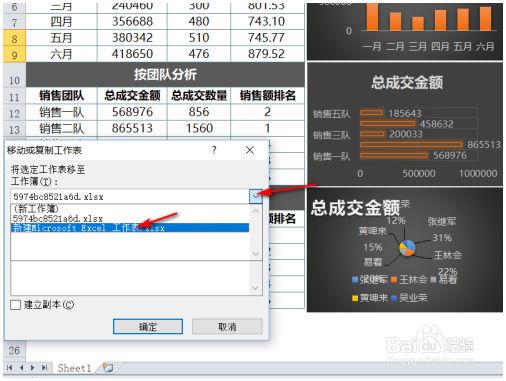Expand the 工作簿 dropdown arrow
The width and height of the screenshot is (506, 381).
coord(256,196)
